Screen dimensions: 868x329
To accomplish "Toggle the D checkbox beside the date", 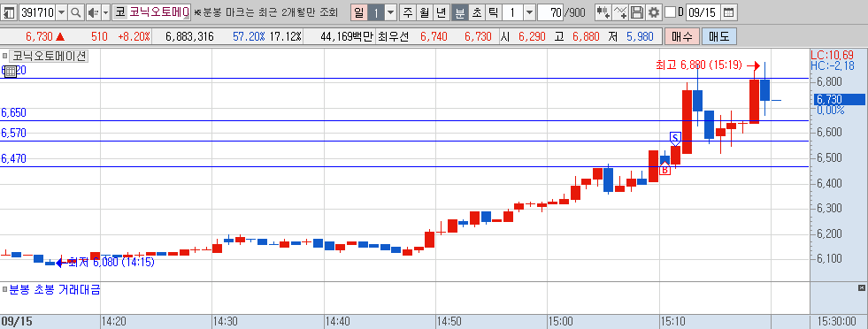I will pyautogui.click(x=670, y=12).
